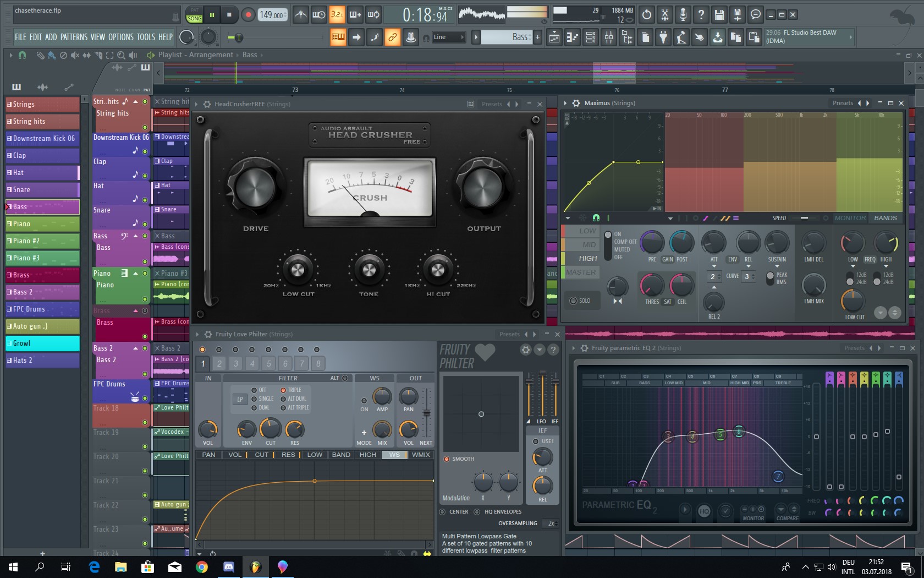This screenshot has width=924, height=578.
Task: Click the Love Philter help icon
Action: [x=553, y=350]
